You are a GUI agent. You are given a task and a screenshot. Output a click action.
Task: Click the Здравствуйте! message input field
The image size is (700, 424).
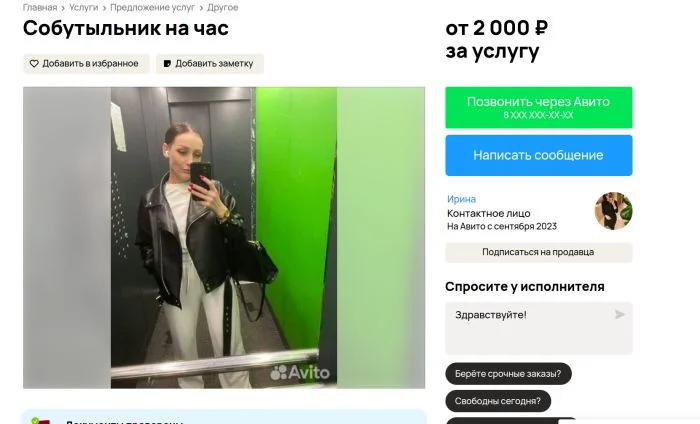tap(539, 328)
